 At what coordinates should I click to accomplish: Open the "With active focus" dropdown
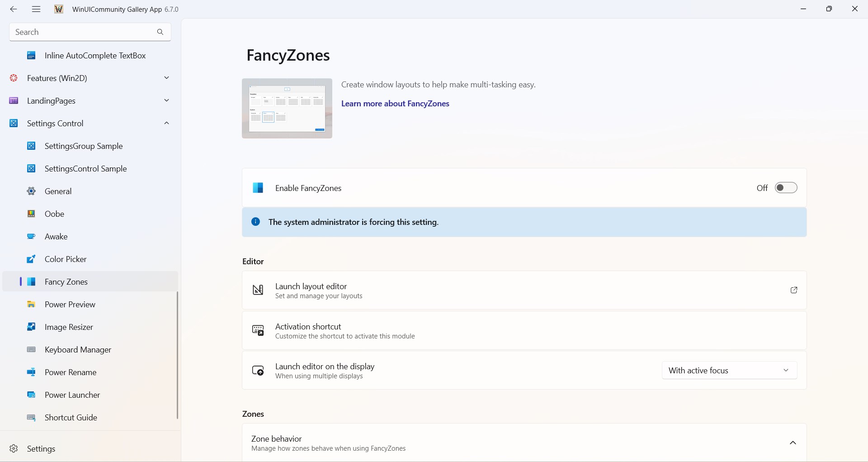[x=729, y=370]
